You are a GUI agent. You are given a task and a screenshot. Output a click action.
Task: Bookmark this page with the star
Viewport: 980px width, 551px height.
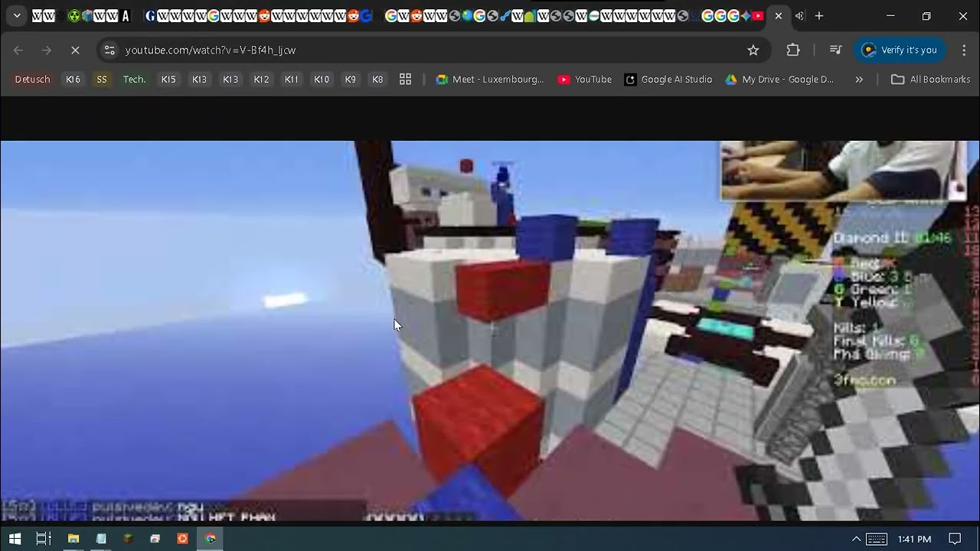click(x=753, y=50)
